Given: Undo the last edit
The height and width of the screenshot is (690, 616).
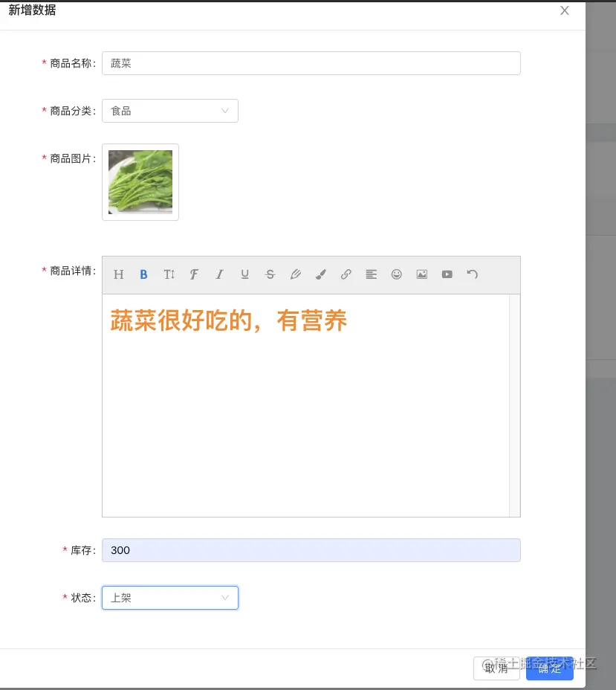Looking at the screenshot, I should click(473, 274).
